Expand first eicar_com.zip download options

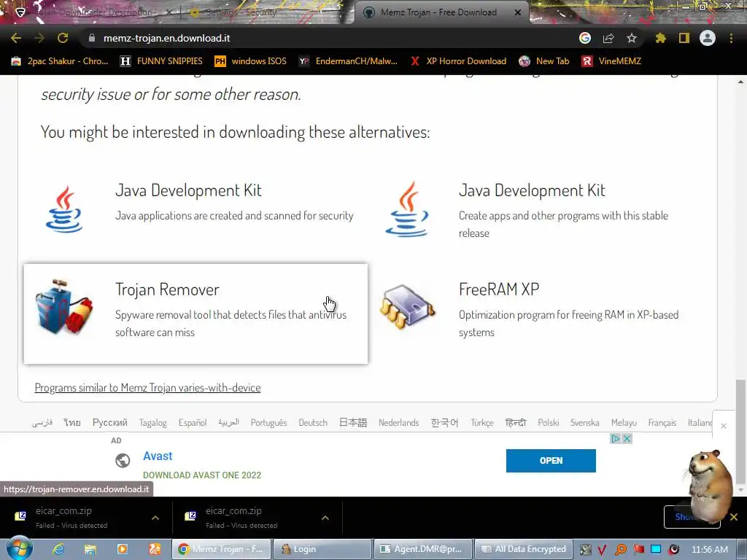pyautogui.click(x=155, y=518)
